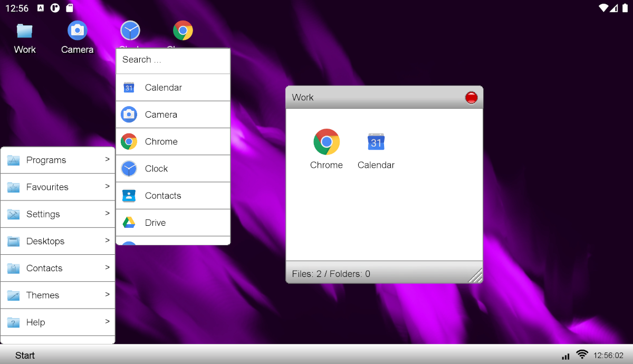Expand the Contacts submenu arrow in Start menu
This screenshot has height=364, width=633.
pyautogui.click(x=108, y=267)
